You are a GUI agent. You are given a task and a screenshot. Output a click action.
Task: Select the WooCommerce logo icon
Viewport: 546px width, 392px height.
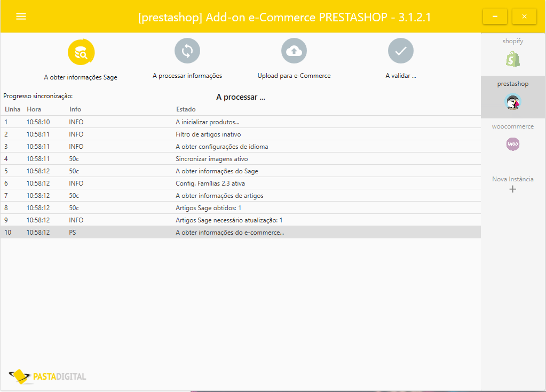(x=512, y=144)
